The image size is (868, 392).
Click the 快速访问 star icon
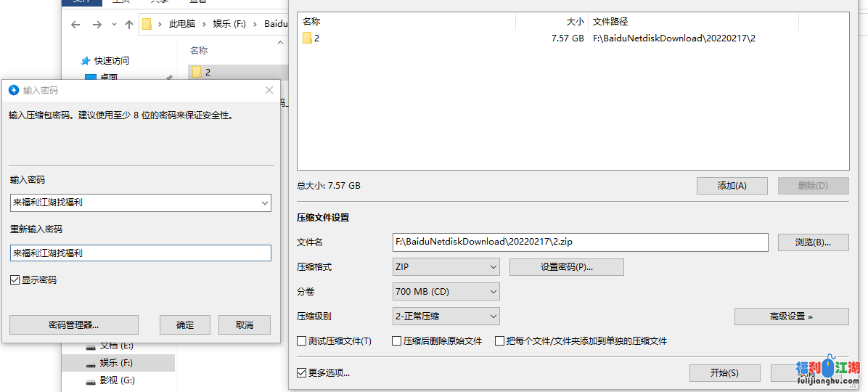86,61
